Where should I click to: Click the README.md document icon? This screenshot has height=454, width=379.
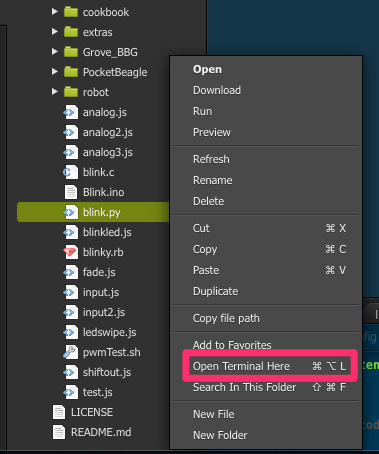(59, 432)
